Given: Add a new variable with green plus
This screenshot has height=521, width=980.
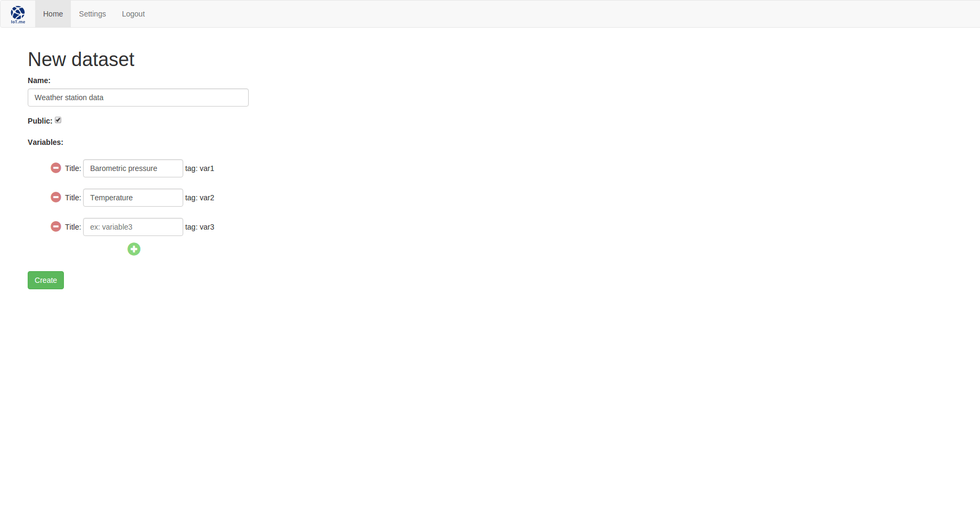Looking at the screenshot, I should 134,249.
